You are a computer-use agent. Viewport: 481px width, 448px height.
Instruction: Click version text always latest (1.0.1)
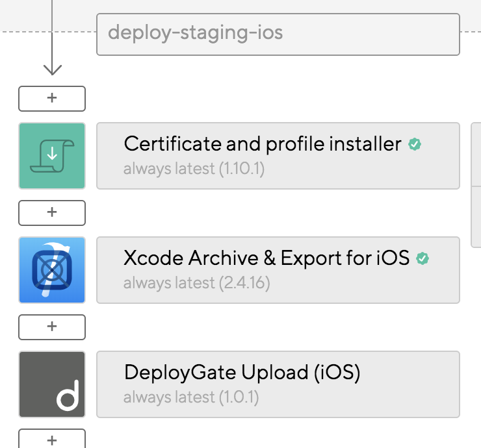pos(191,397)
